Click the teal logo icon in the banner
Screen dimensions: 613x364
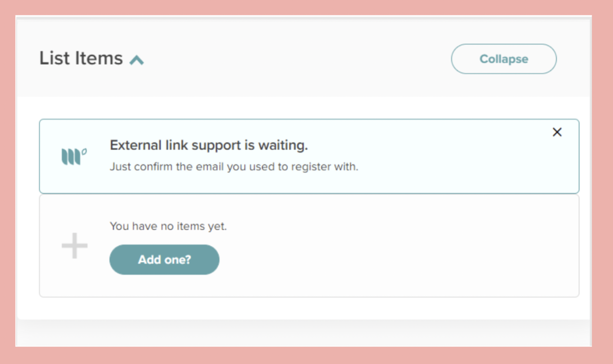74,157
